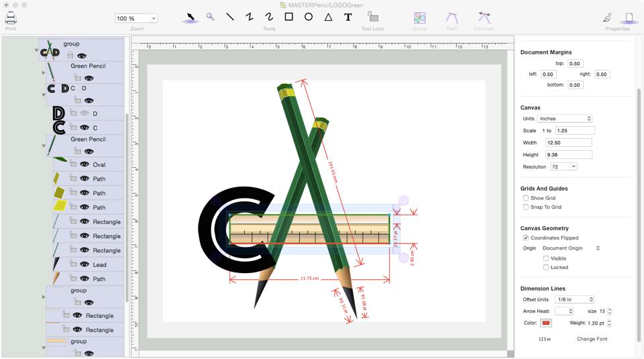
Task: Click the canvas Height field
Action: 568,155
